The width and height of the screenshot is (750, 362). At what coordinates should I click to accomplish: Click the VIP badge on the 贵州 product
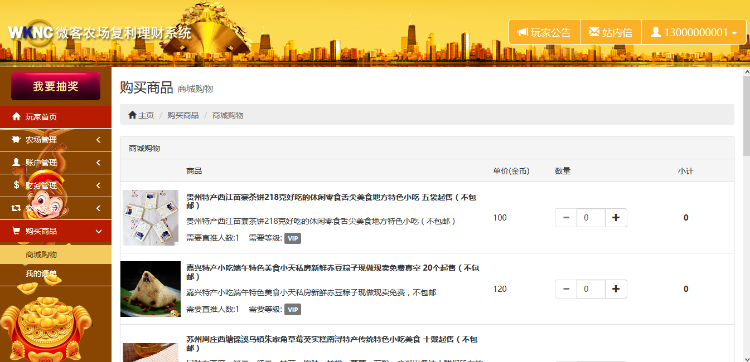click(x=293, y=238)
